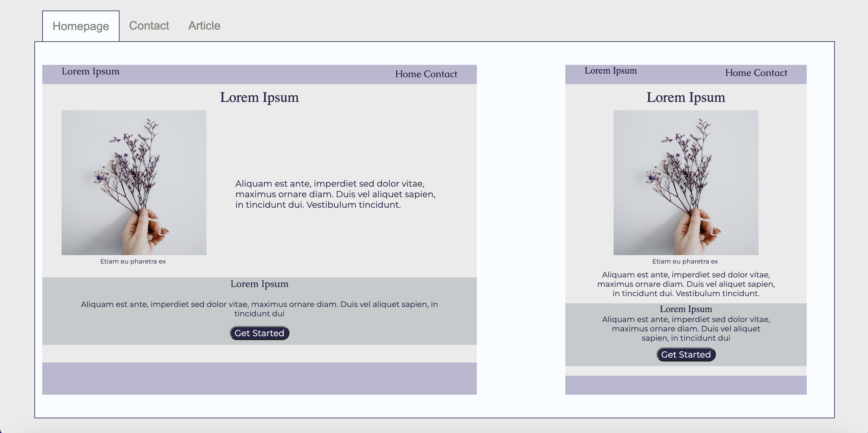This screenshot has height=433, width=868.
Task: Select the Lorem Ipsum logo in left header
Action: (90, 71)
